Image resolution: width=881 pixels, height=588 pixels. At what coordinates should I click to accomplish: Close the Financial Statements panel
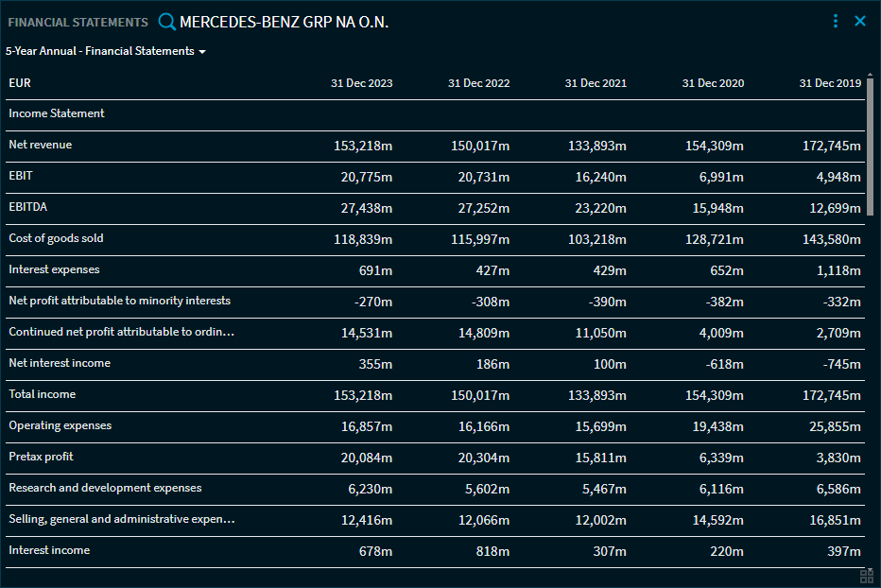click(x=860, y=20)
